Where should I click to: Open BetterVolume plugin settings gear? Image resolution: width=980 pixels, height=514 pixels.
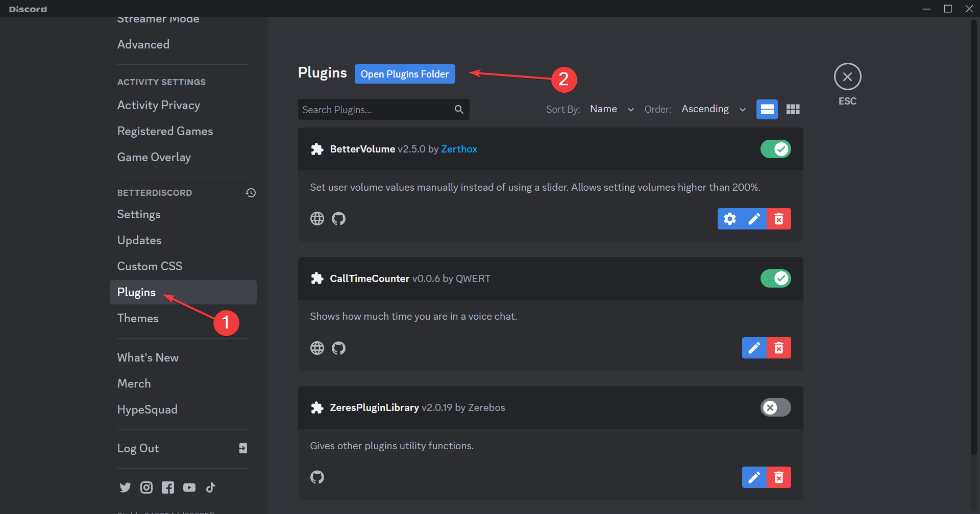730,219
